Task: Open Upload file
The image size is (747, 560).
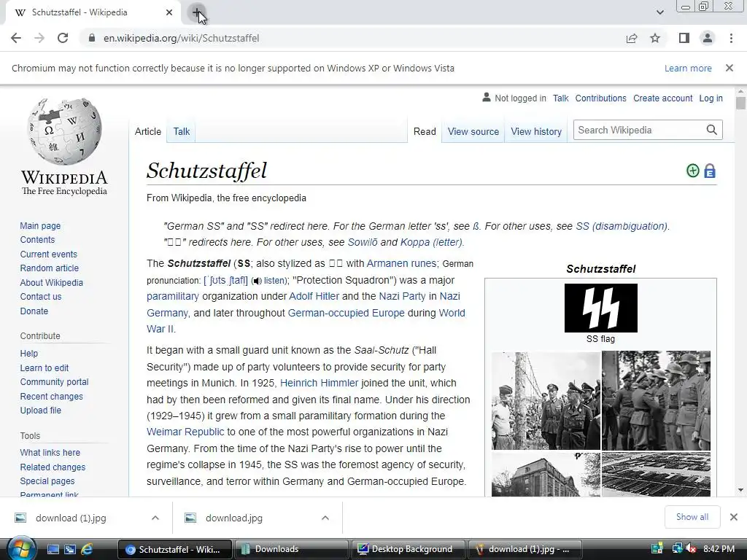Action: (x=41, y=410)
